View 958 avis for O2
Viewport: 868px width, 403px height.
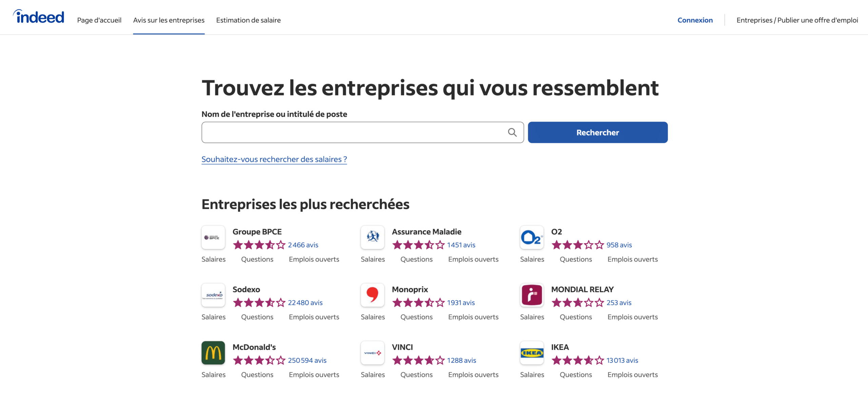[619, 245]
